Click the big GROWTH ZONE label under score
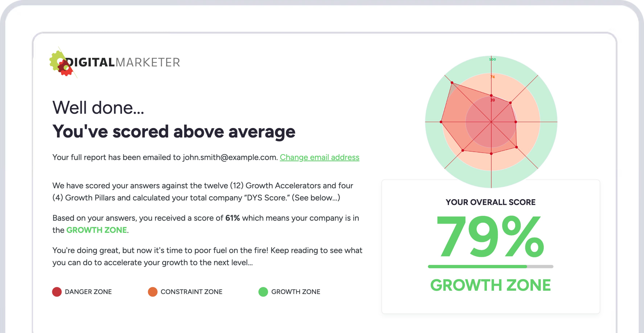 491,285
